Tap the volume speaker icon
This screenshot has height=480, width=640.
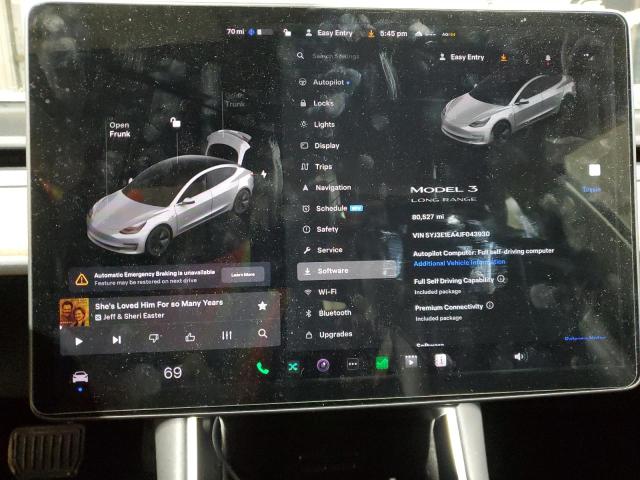click(520, 357)
